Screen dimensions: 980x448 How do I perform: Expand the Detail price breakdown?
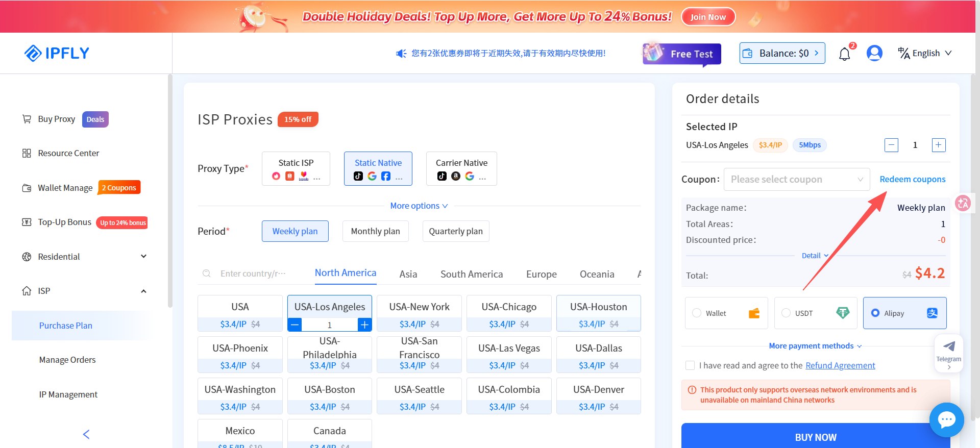coord(815,256)
